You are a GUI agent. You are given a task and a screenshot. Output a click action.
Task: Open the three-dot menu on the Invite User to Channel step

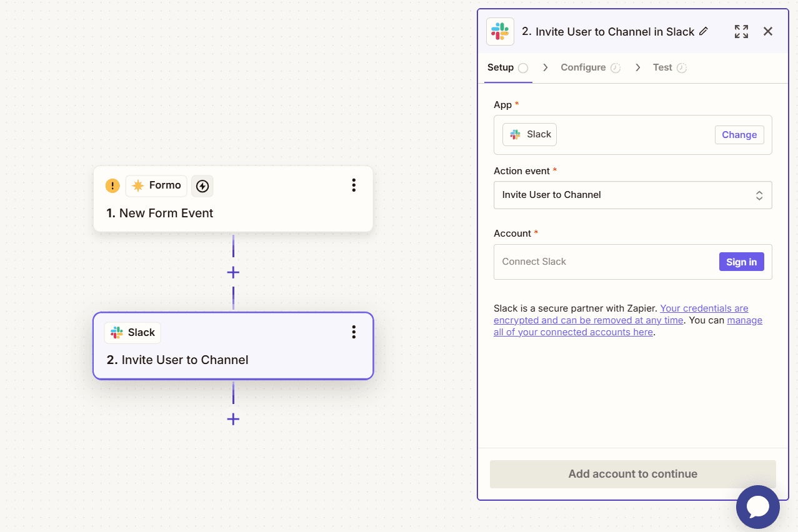coord(354,332)
